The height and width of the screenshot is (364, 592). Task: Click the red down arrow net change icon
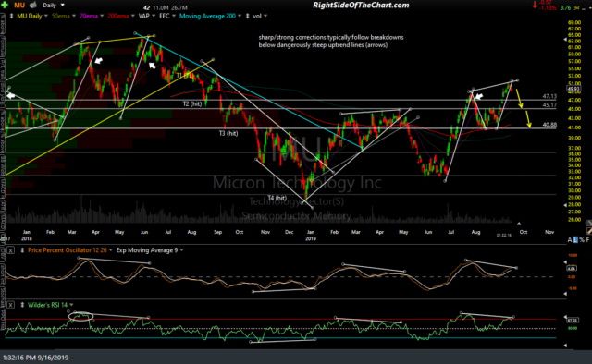tap(535, 6)
